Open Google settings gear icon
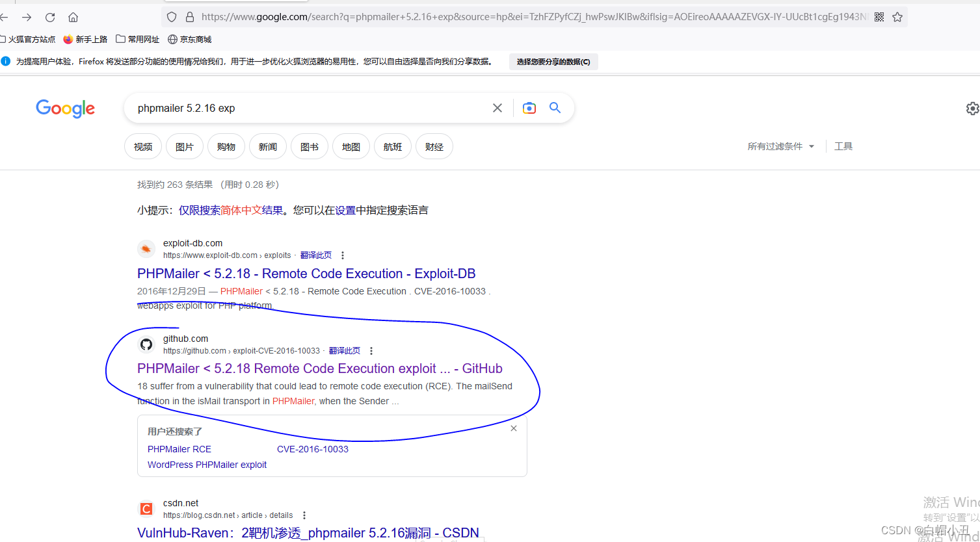980x542 pixels. 972,109
